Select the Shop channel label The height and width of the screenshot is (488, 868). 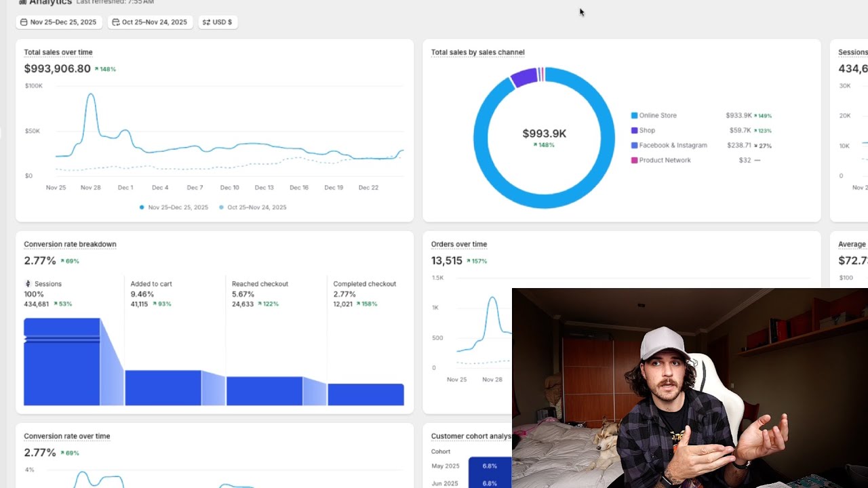pyautogui.click(x=647, y=131)
